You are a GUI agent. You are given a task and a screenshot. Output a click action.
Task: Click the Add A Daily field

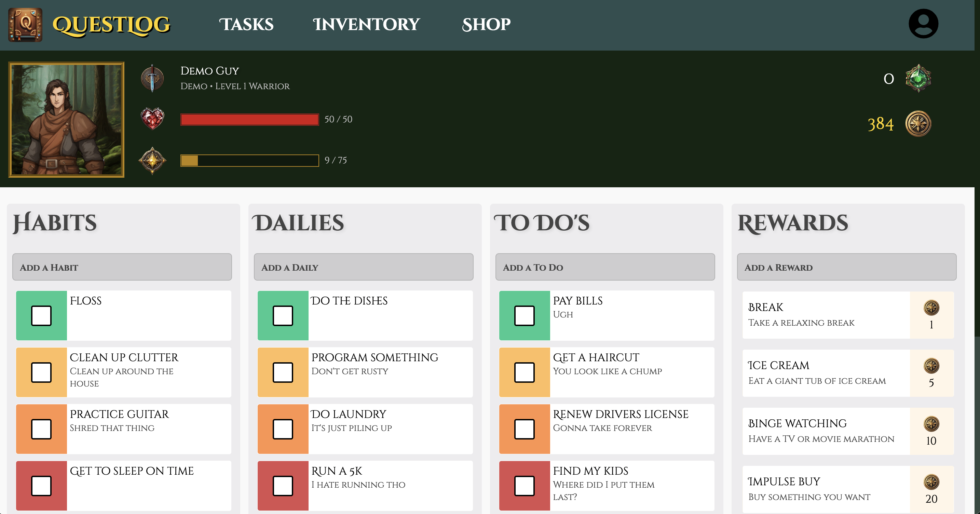pos(364,267)
